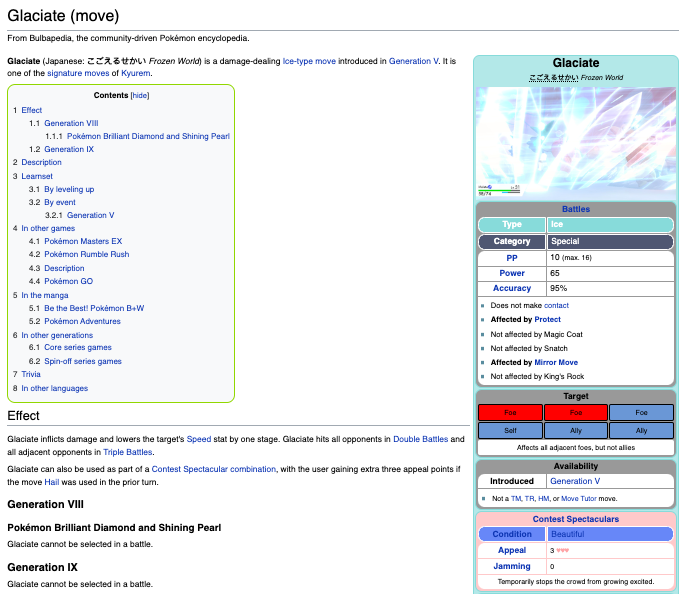Jump to Trivia section in contents
Image resolution: width=685 pixels, height=594 pixels.
pyautogui.click(x=31, y=374)
